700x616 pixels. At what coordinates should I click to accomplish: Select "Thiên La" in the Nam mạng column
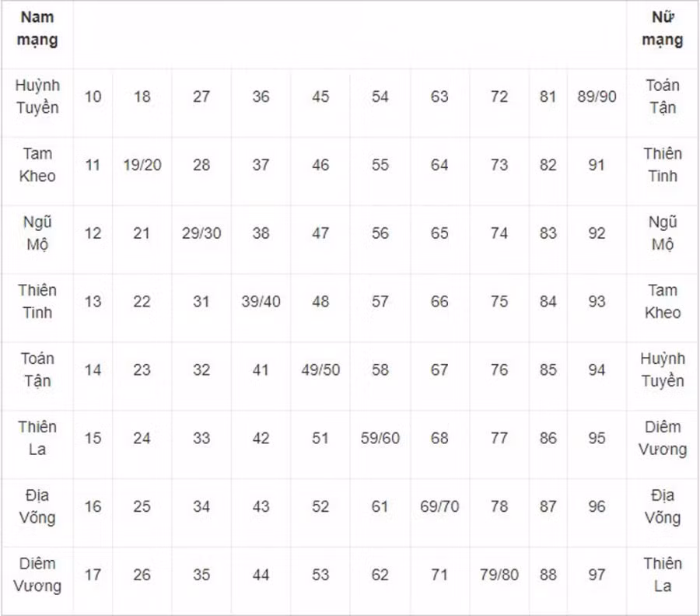coord(37,439)
